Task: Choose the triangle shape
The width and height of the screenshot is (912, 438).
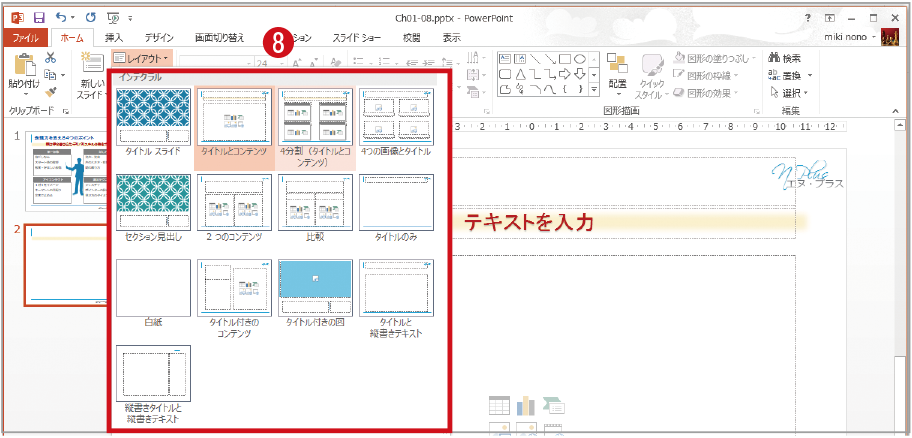Action: click(520, 74)
